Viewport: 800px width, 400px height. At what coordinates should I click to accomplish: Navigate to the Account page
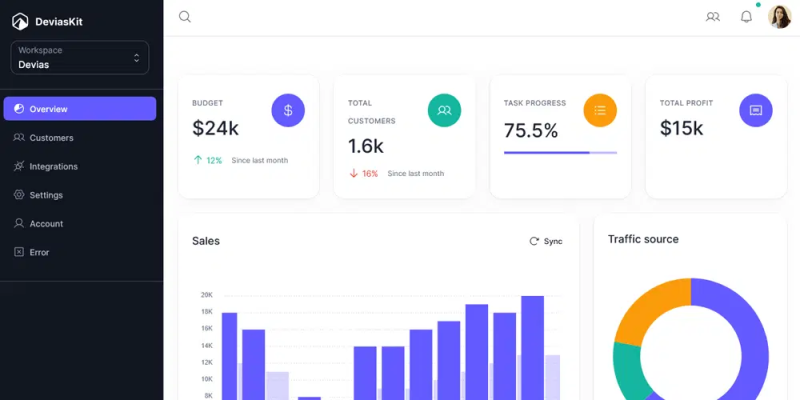pyautogui.click(x=80, y=223)
